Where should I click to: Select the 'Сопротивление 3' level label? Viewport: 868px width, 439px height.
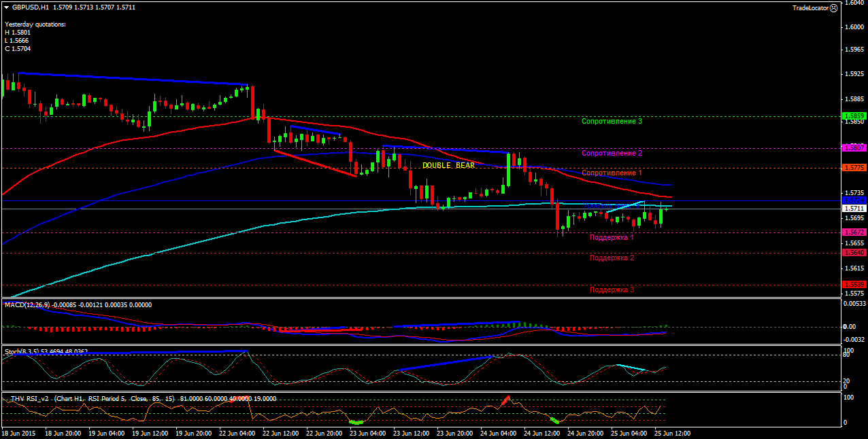pyautogui.click(x=612, y=121)
